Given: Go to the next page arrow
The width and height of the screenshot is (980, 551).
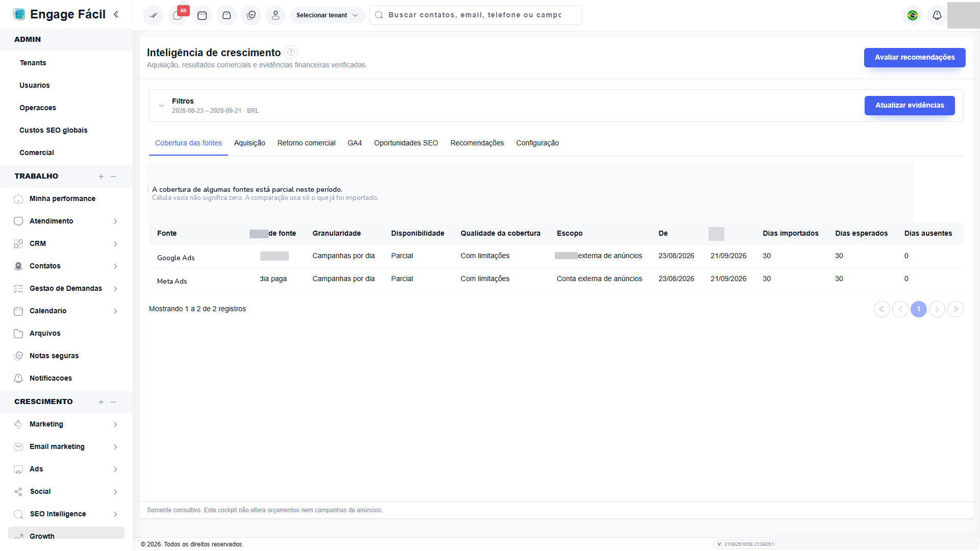Looking at the screenshot, I should [x=937, y=309].
